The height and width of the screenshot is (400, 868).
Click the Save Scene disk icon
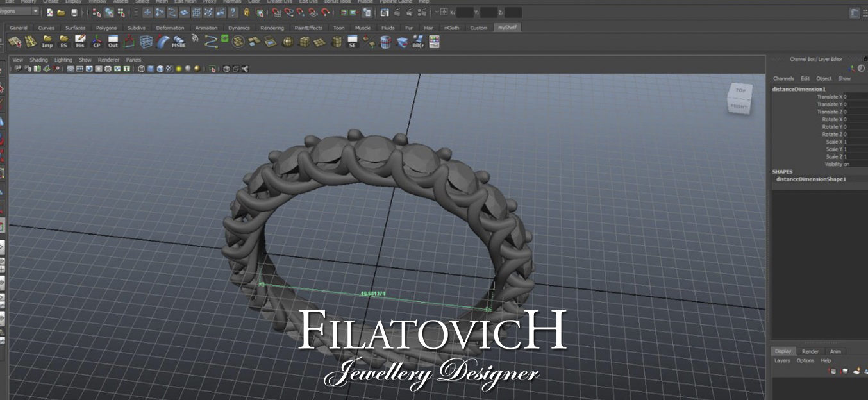coord(74,12)
